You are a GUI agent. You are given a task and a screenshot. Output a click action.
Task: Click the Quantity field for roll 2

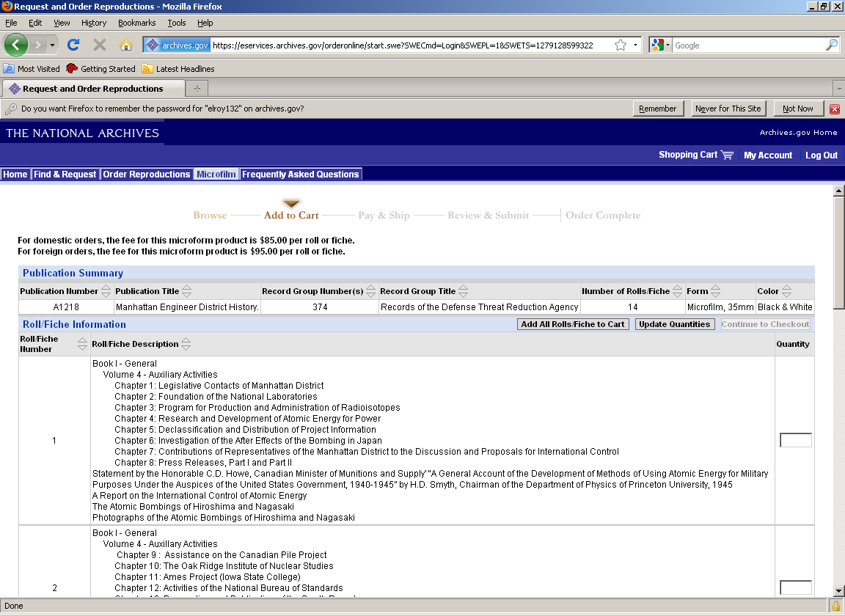[795, 588]
